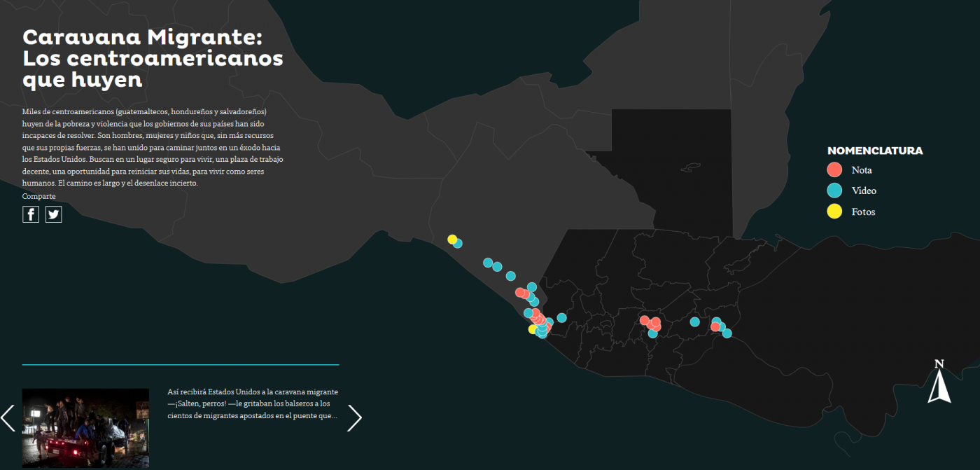This screenshot has width=980, height=470.
Task: Open teal video marker touching the northwest yellow marker
Action: tap(458, 244)
